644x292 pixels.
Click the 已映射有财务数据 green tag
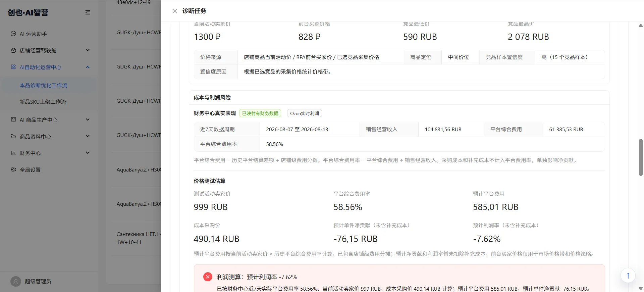pos(260,113)
